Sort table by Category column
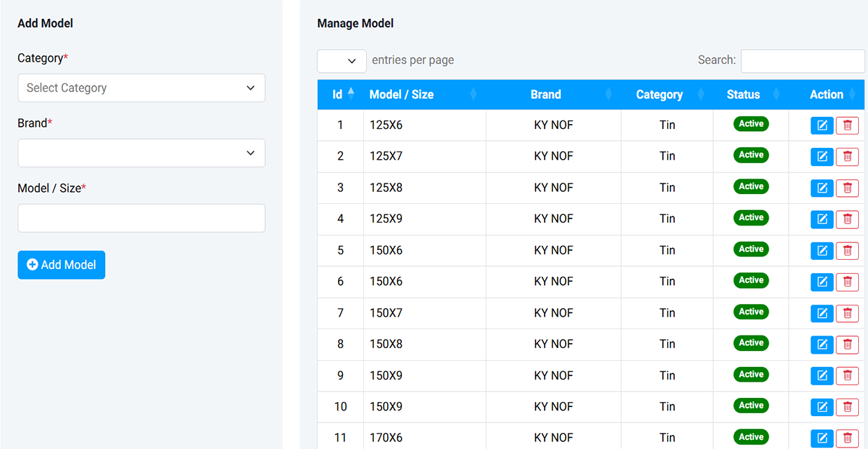The width and height of the screenshot is (868, 449). (666, 95)
